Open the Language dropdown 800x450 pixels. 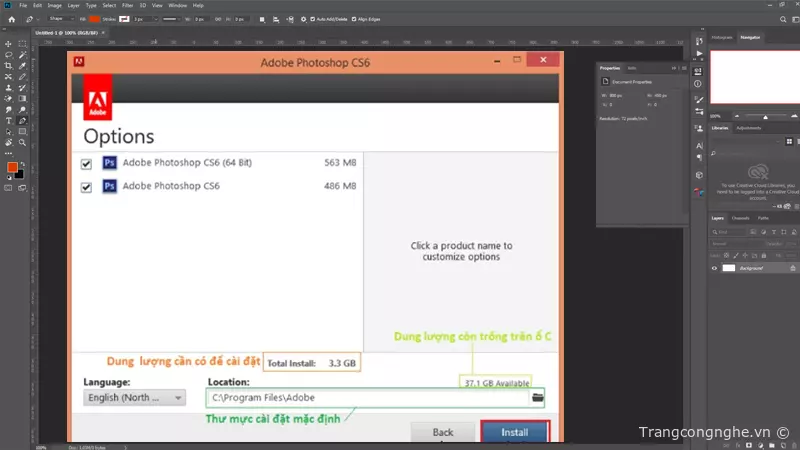(x=135, y=397)
